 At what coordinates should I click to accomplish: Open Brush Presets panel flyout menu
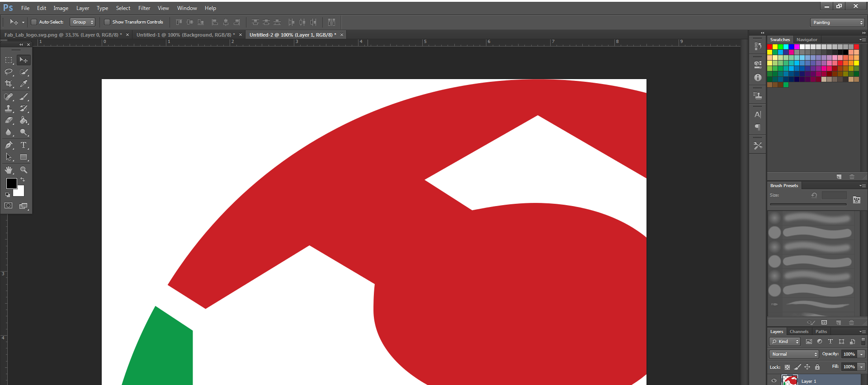pyautogui.click(x=863, y=186)
